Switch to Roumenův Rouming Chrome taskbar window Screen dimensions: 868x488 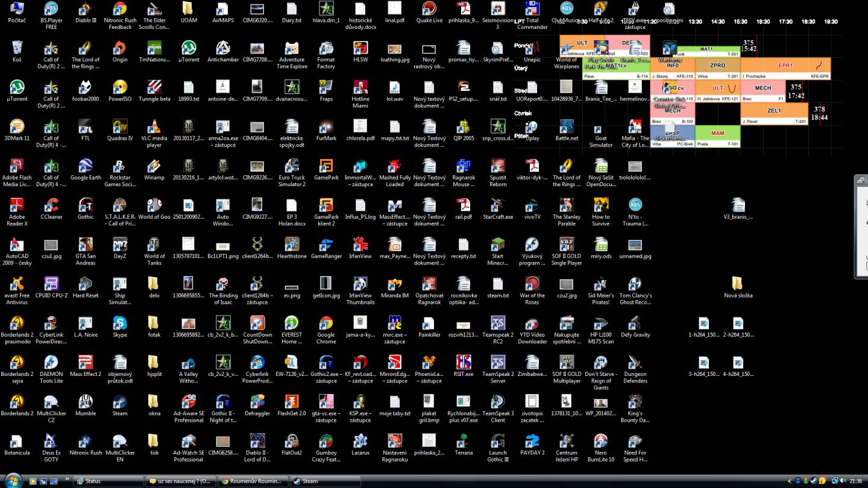252,481
